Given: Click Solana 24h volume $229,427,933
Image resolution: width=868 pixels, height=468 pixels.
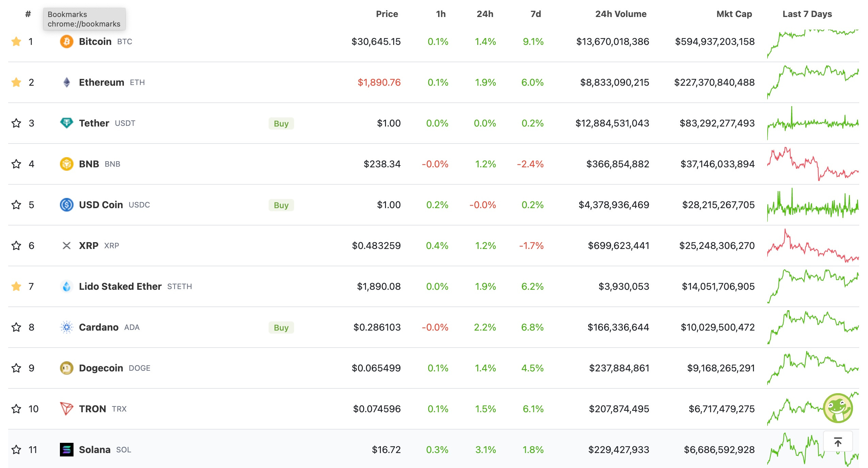Looking at the screenshot, I should coord(619,450).
